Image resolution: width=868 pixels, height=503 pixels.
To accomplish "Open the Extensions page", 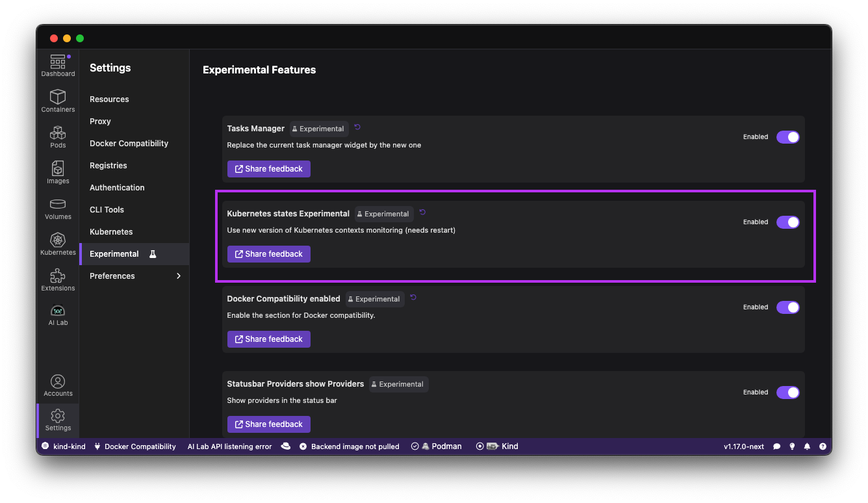I will (x=58, y=279).
